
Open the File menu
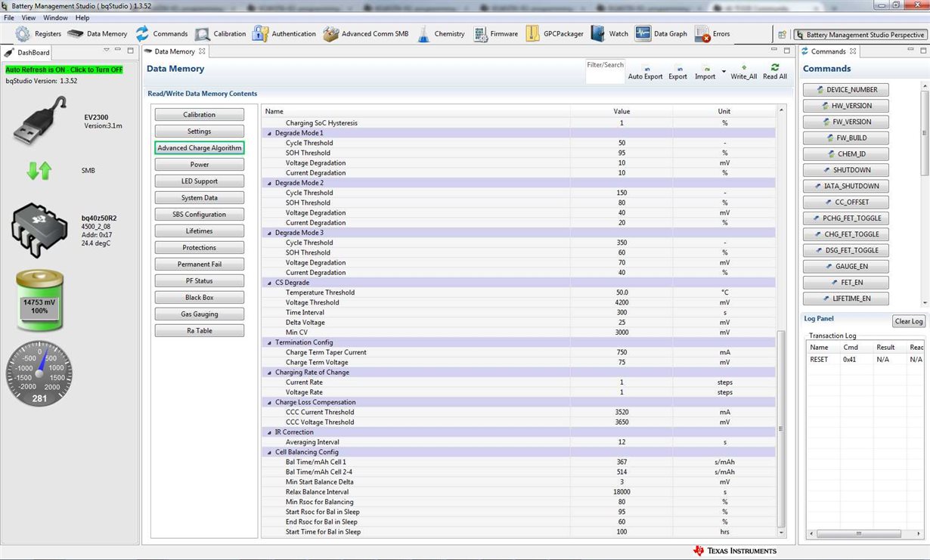click(x=9, y=17)
